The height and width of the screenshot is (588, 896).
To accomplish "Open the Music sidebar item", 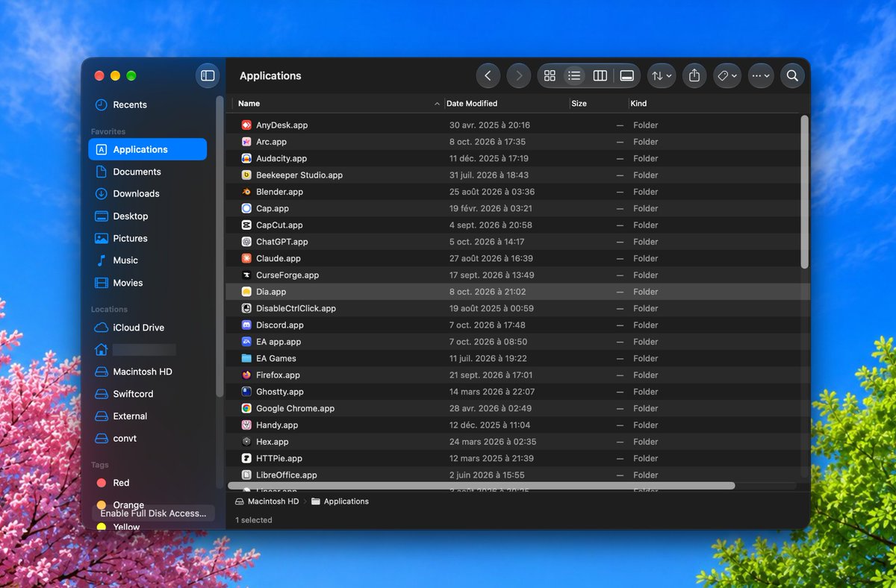I will tap(147, 260).
